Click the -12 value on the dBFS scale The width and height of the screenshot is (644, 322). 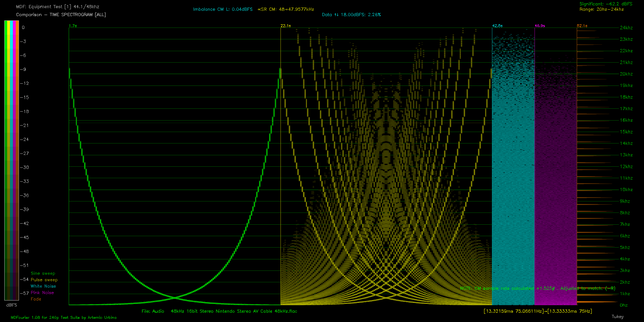click(x=24, y=83)
